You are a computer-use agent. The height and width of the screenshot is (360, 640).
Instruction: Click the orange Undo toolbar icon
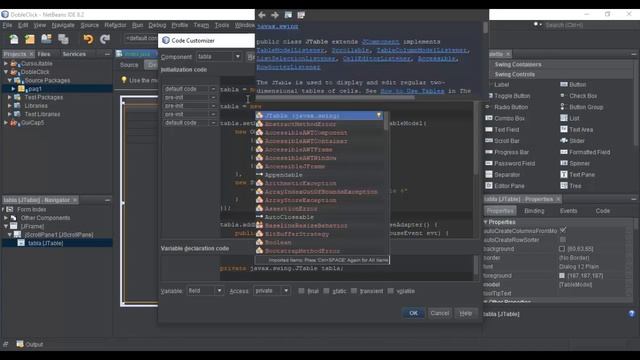tap(88, 39)
